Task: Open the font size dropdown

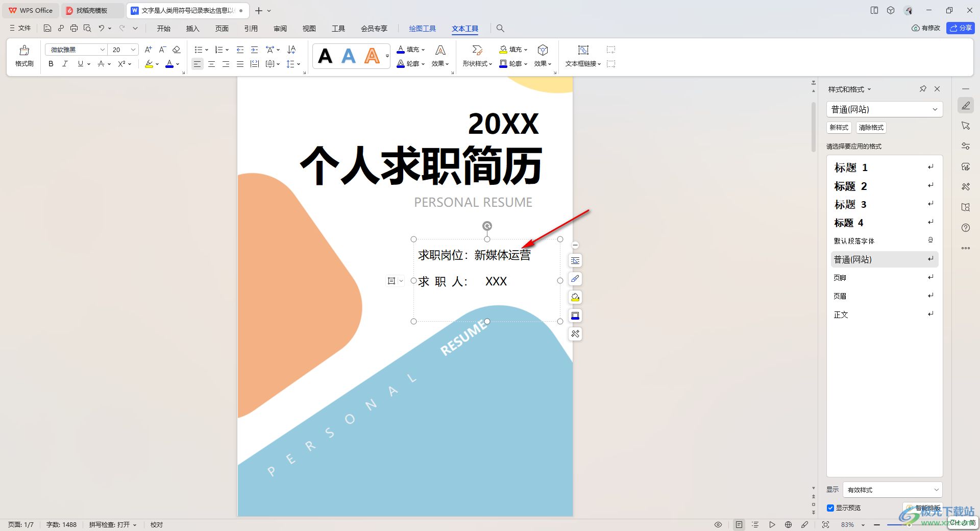Action: pos(133,50)
